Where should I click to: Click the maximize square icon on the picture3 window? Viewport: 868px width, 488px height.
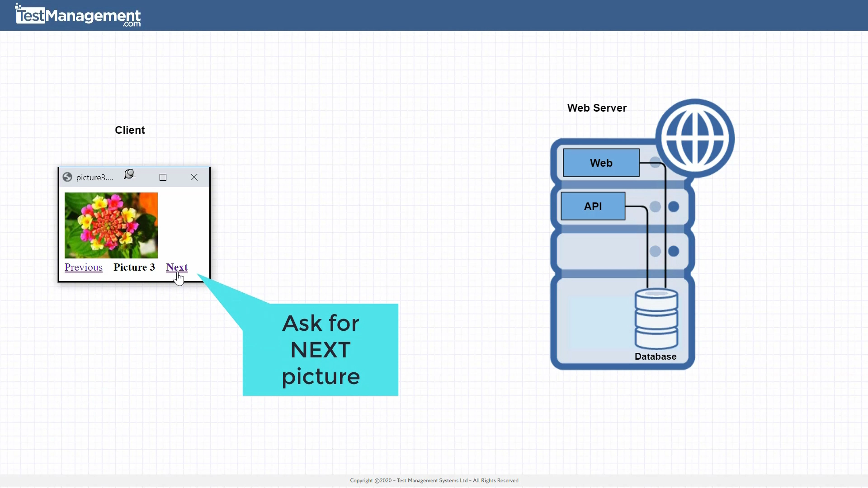coord(163,177)
